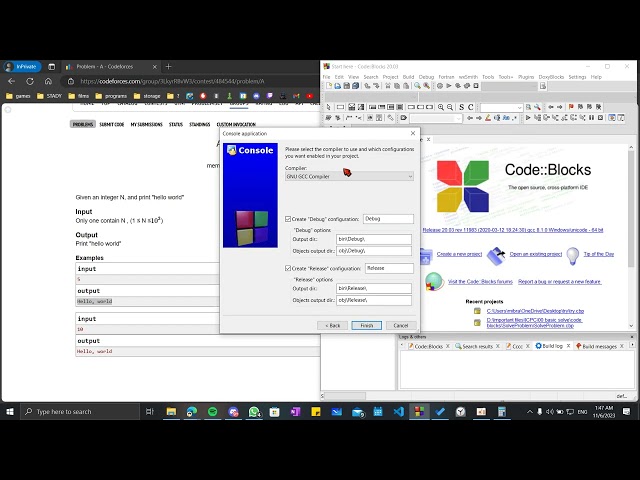Open new tab plus button in Edge
The image size is (640, 480).
[x=169, y=66]
